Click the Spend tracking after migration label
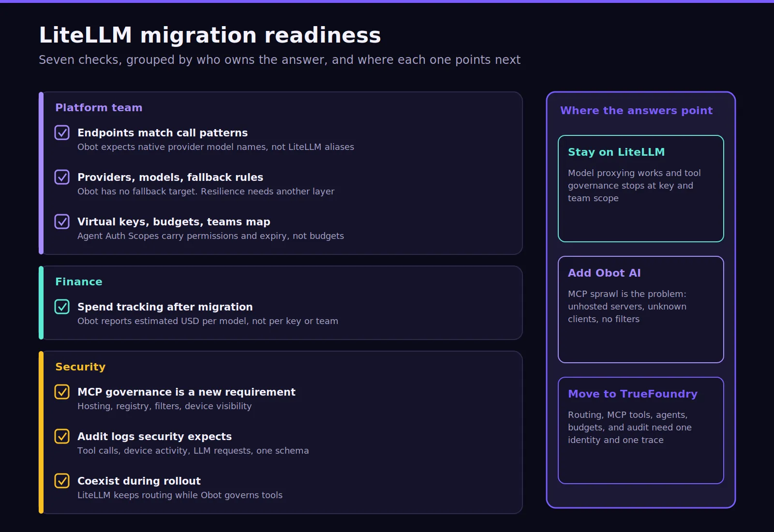This screenshot has width=774, height=532. click(x=165, y=307)
